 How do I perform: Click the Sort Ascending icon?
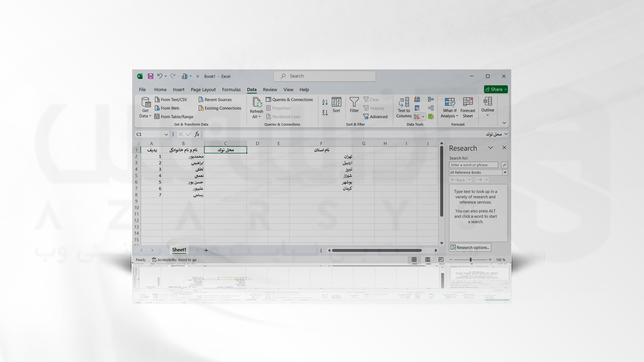[x=324, y=102]
